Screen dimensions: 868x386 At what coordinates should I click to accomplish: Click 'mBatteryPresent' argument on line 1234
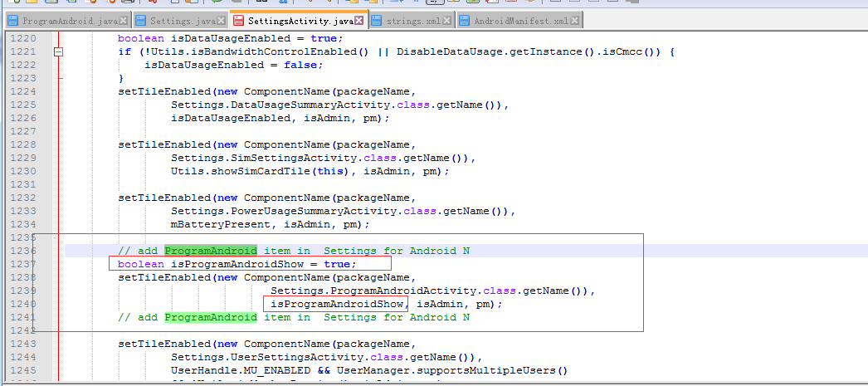point(221,225)
